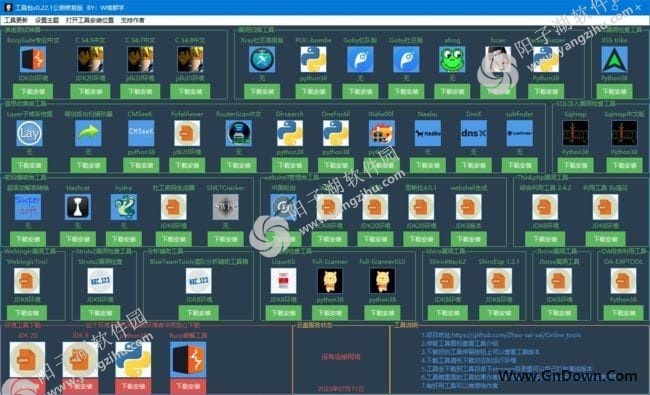This screenshot has height=395, width=650.
Task: Click 下载安装 under afrog
Action: point(452,92)
